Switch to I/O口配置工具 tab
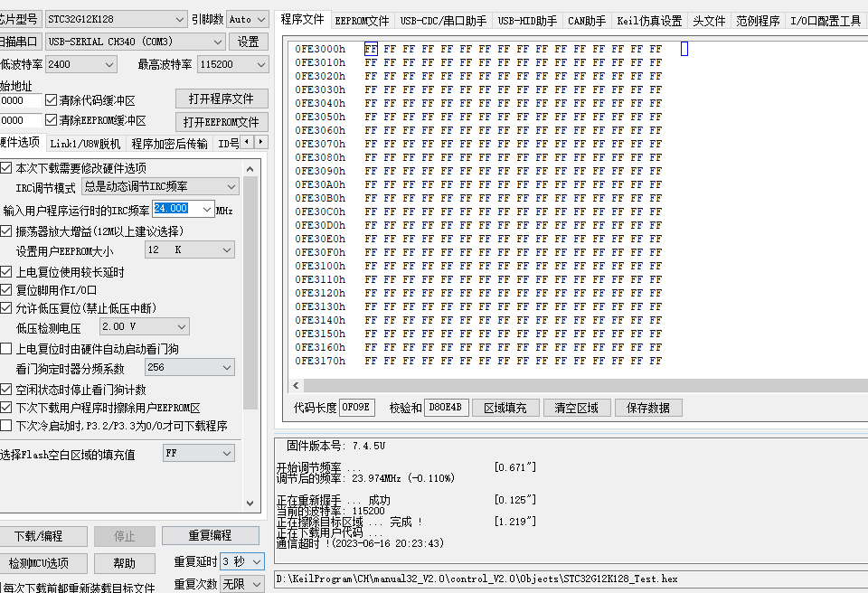This screenshot has height=593, width=868. point(826,21)
